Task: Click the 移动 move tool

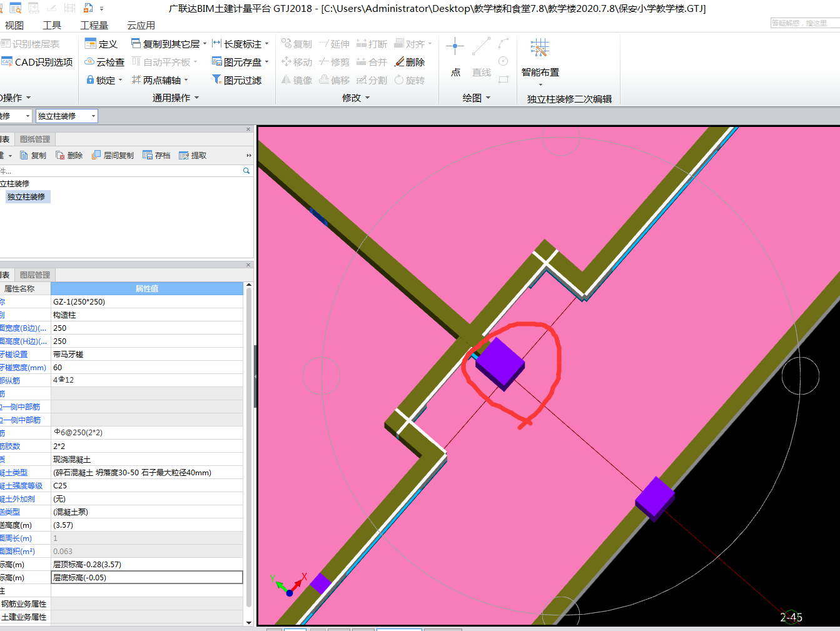Action: point(296,62)
